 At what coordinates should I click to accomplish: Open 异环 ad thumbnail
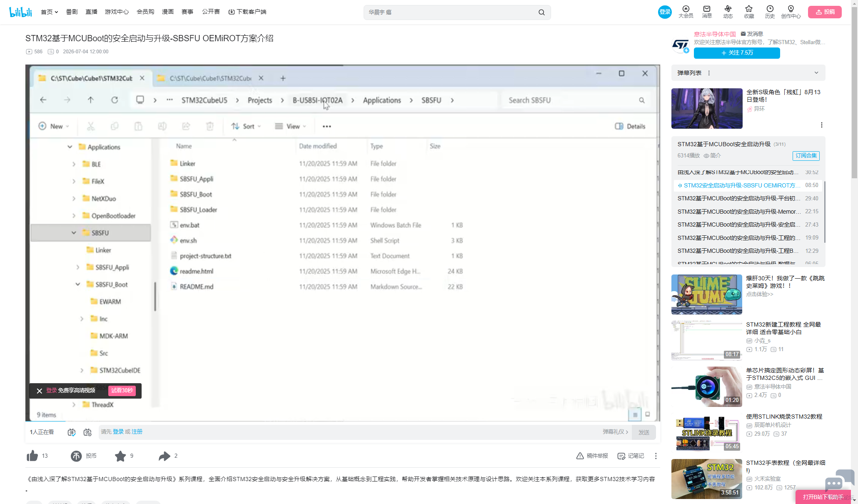[707, 108]
